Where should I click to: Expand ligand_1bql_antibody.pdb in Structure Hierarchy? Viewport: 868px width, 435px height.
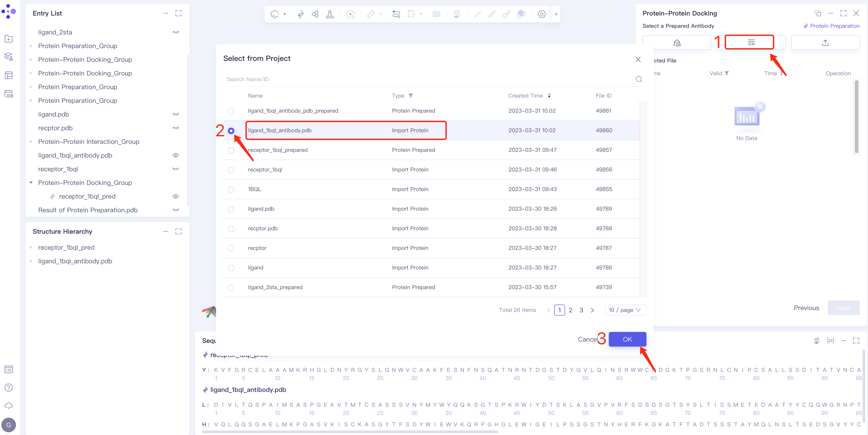(x=31, y=261)
